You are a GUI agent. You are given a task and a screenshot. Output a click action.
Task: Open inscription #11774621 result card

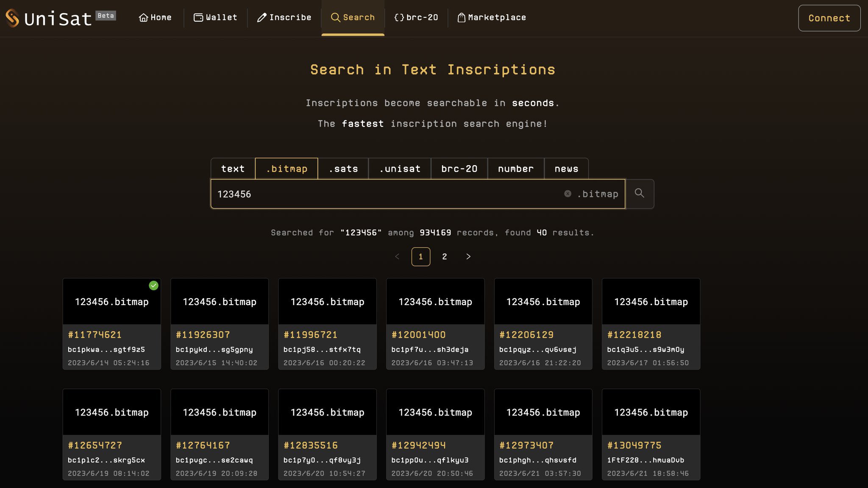coord(111,324)
